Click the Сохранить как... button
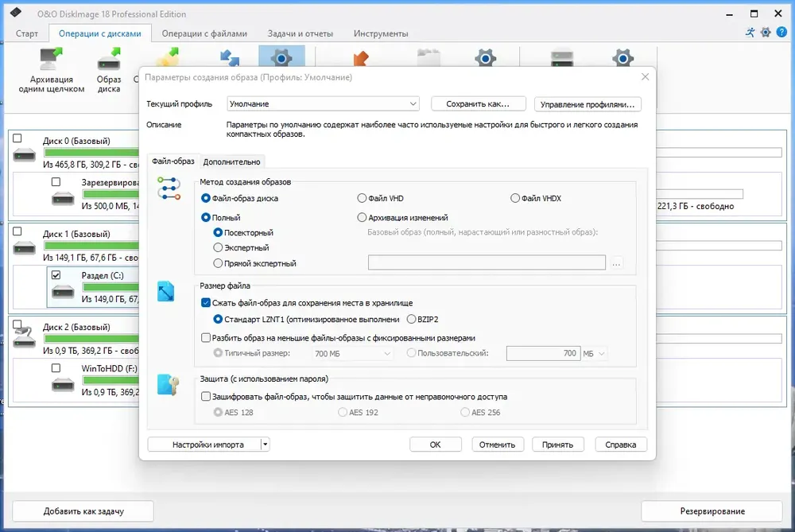The height and width of the screenshot is (532, 795). (478, 104)
